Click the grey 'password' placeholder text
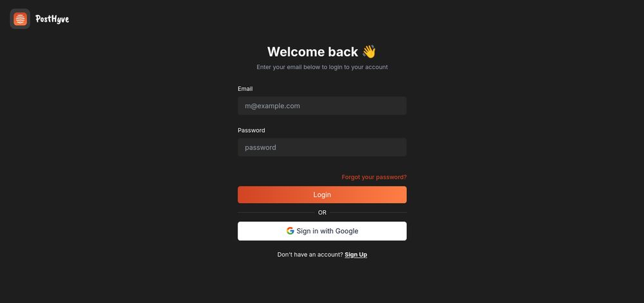 click(x=260, y=147)
